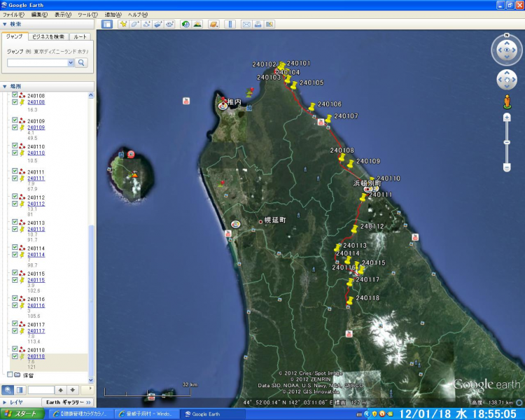Toggle the places panel split view icon
525x420 pixels.
pos(20,390)
